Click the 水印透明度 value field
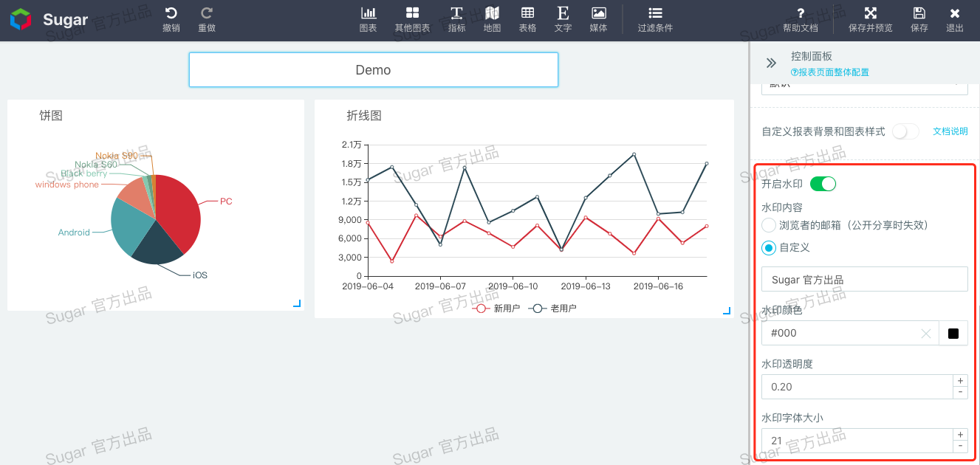Screen dimensions: 980x465 857,387
